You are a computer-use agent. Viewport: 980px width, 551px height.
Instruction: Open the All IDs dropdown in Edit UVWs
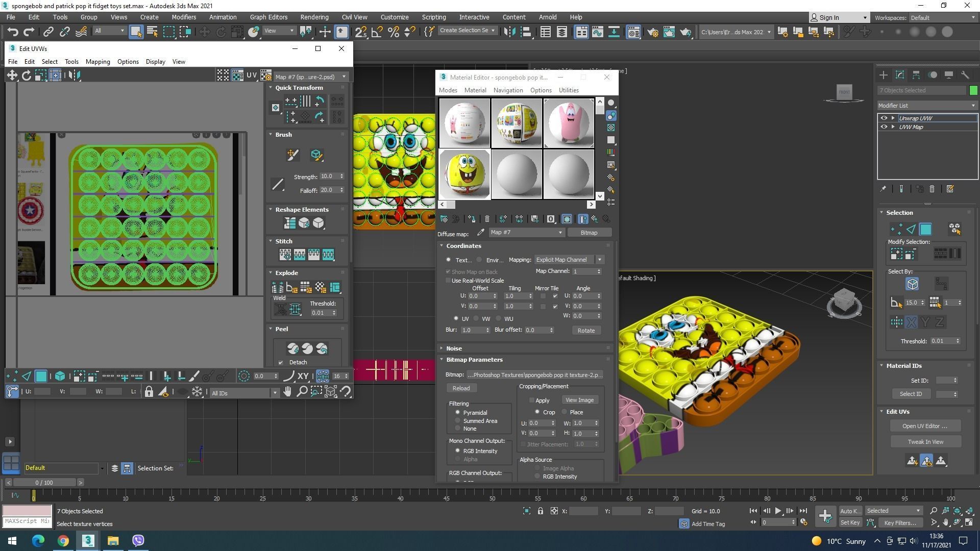(244, 393)
